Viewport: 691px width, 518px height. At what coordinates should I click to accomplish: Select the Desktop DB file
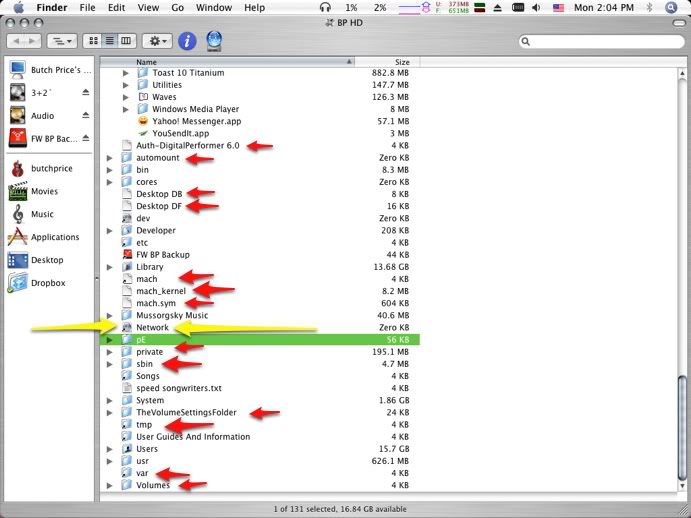pos(159,194)
